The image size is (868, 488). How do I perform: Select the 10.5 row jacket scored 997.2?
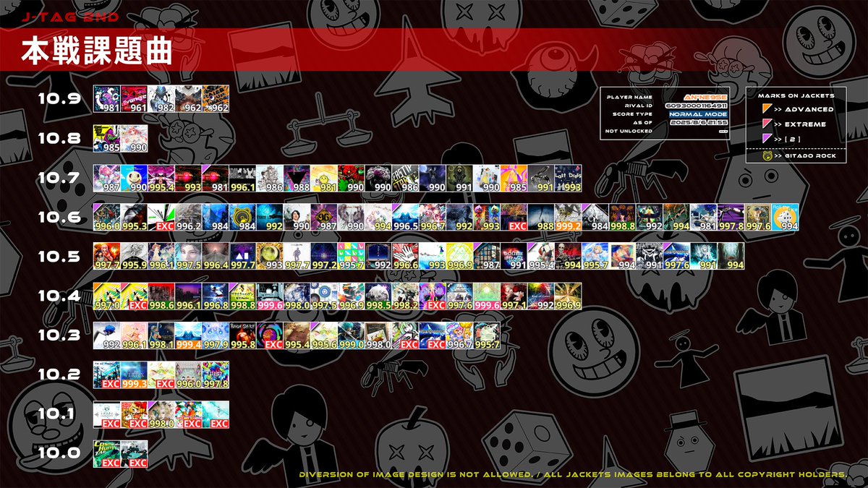coord(324,257)
